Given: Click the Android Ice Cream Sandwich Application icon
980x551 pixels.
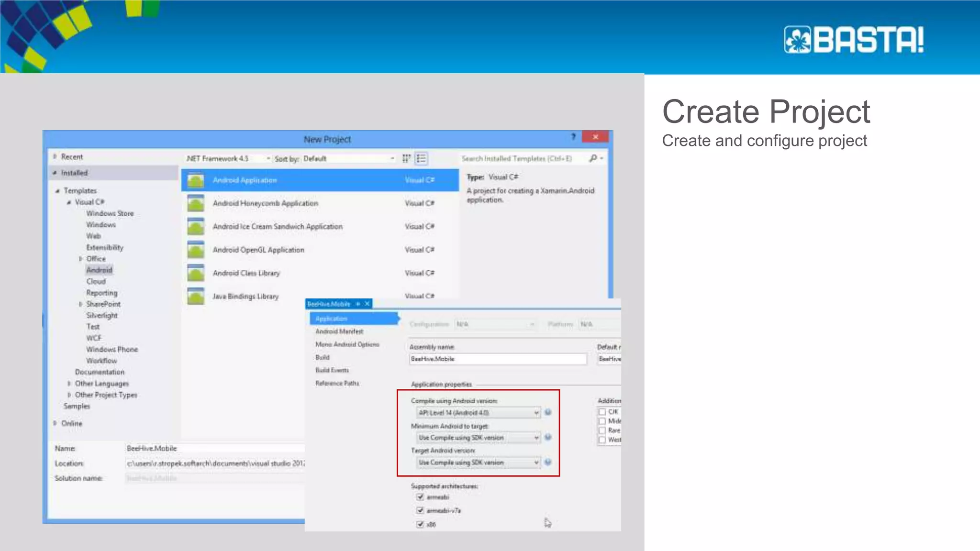Looking at the screenshot, I should [196, 227].
